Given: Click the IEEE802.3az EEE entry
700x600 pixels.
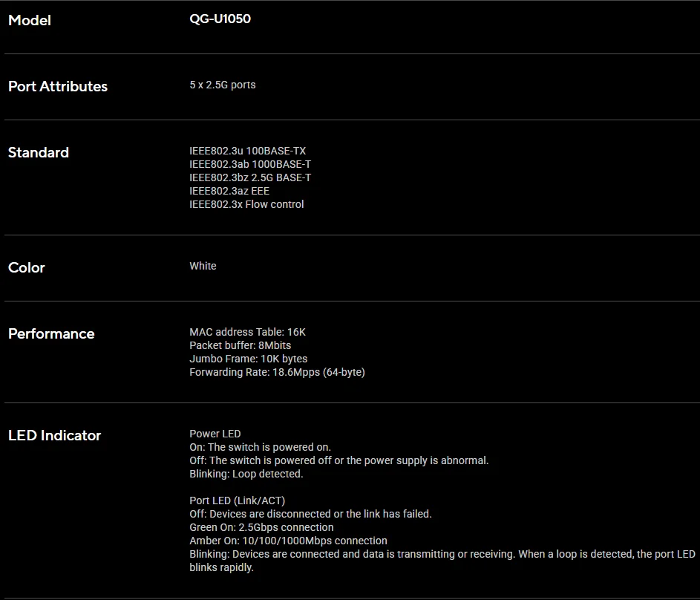Looking at the screenshot, I should click(x=229, y=191).
